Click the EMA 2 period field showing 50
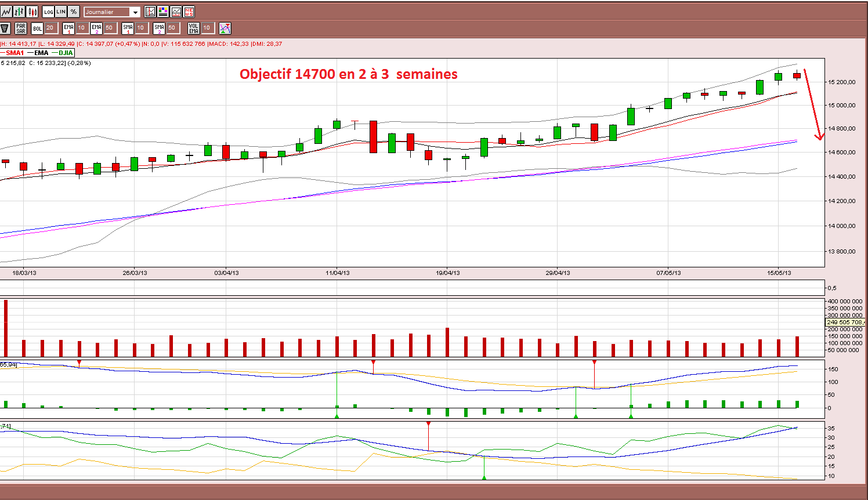The image size is (868, 500). [x=110, y=28]
